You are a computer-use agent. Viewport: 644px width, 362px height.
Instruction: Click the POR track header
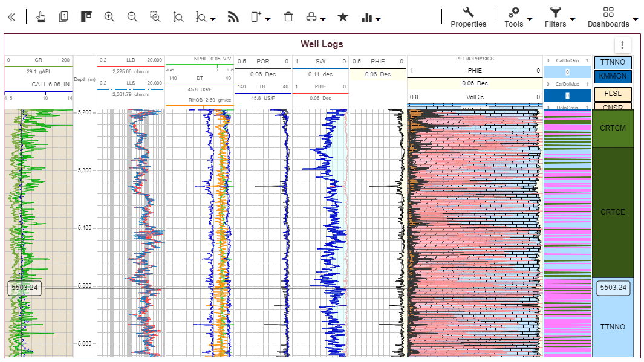pyautogui.click(x=263, y=62)
